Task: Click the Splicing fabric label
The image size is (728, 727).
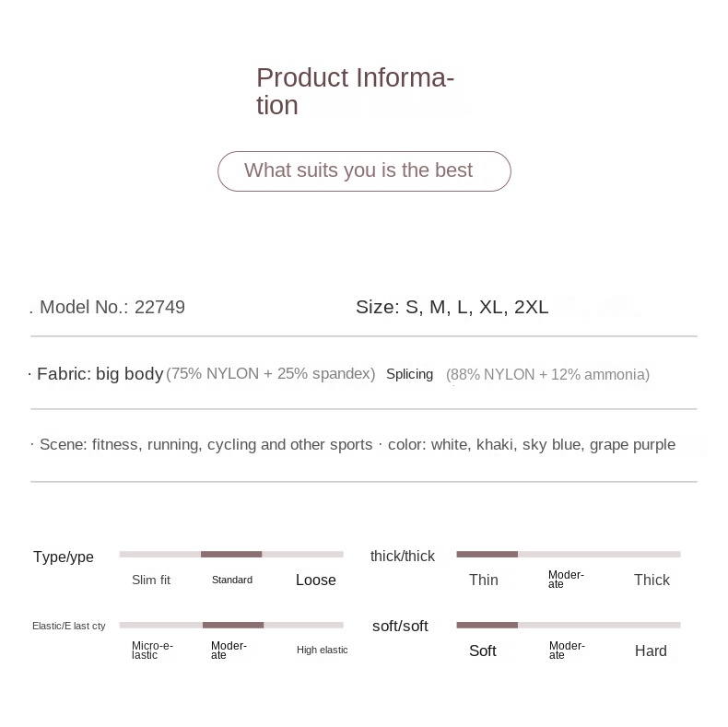Action: pyautogui.click(x=409, y=374)
